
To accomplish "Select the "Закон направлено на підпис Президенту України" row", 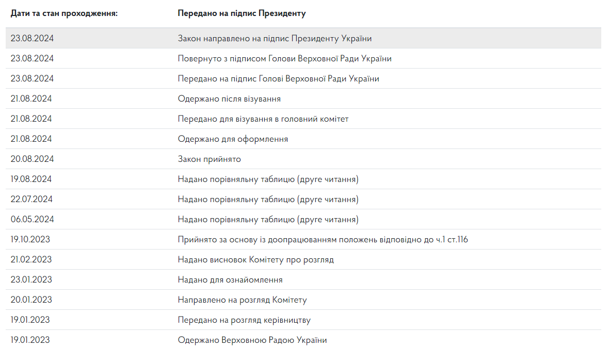I will coord(275,39).
